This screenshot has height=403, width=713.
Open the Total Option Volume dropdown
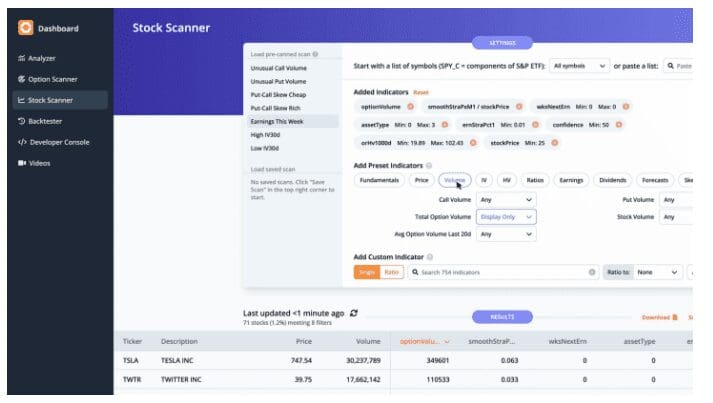pos(506,216)
